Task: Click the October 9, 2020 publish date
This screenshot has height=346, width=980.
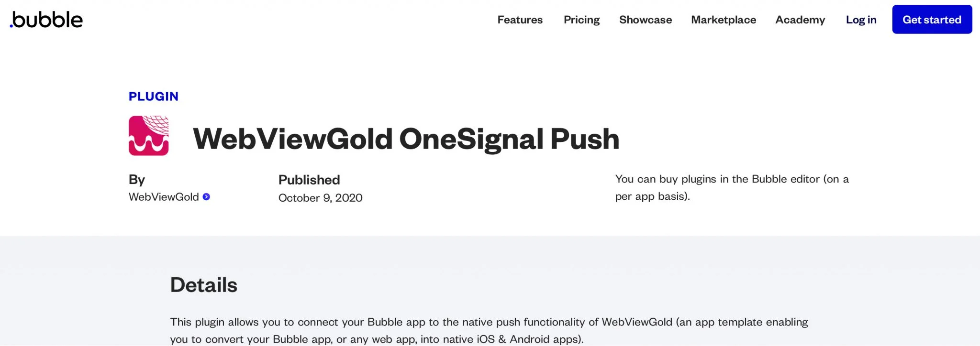Action: [x=320, y=197]
